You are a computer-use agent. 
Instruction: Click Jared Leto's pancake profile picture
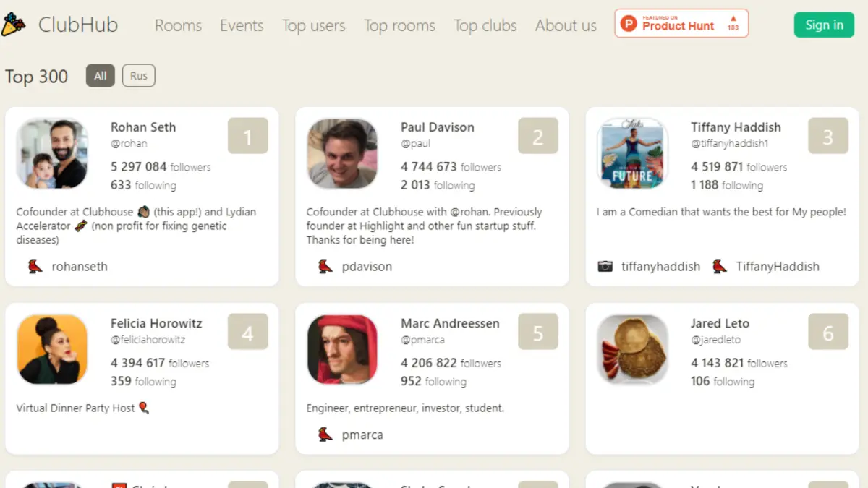(x=632, y=349)
